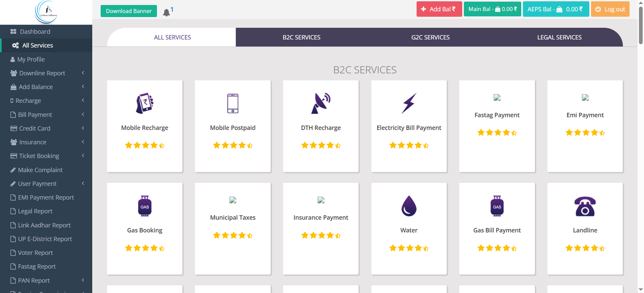Select the Landline telephone icon
Image resolution: width=644 pixels, height=293 pixels.
[585, 206]
